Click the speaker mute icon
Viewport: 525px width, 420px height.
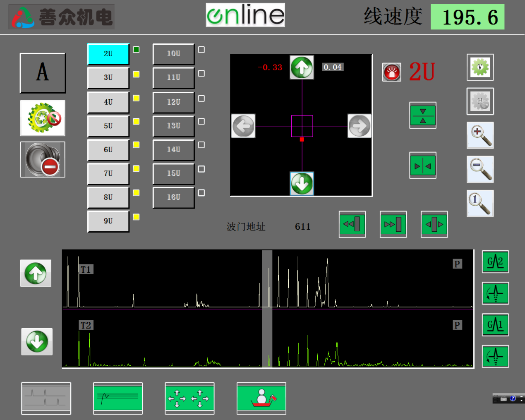(x=43, y=160)
